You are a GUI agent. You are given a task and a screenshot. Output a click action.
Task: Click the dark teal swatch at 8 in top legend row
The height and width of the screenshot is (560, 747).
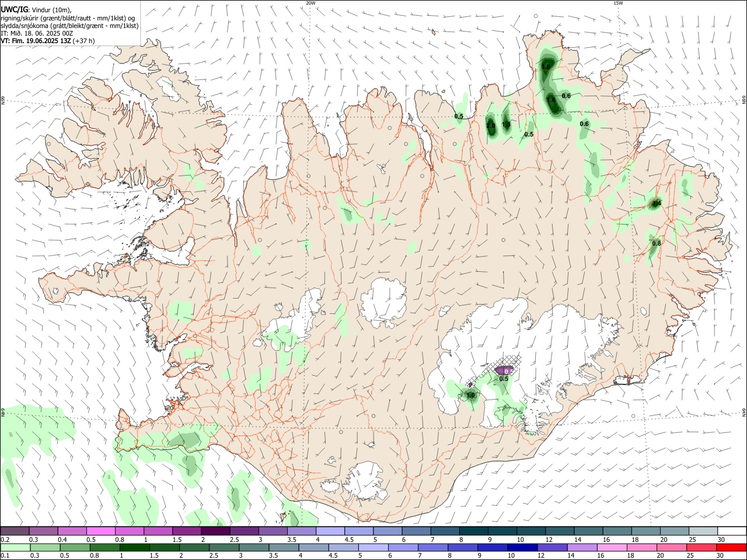[x=473, y=531]
